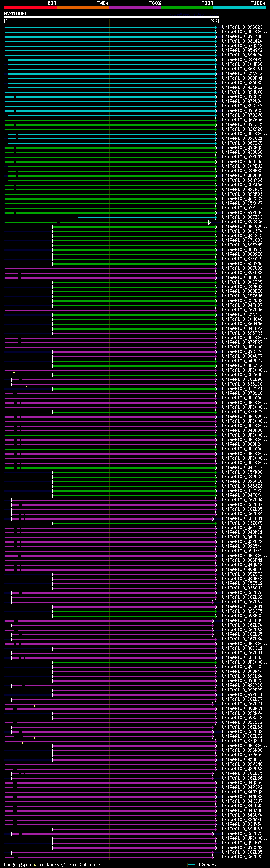Click the UniRef100_C0PEW2 label

point(242,166)
